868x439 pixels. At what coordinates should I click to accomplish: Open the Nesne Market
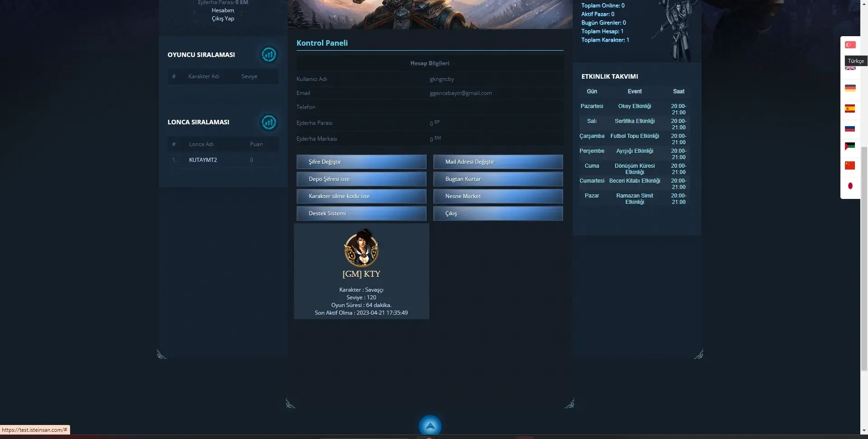498,196
